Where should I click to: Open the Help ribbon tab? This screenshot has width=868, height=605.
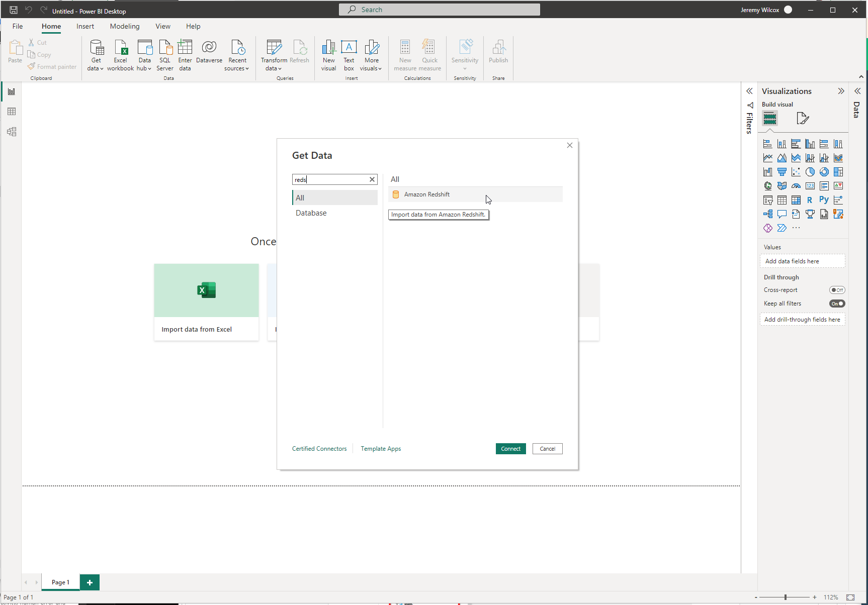(193, 26)
